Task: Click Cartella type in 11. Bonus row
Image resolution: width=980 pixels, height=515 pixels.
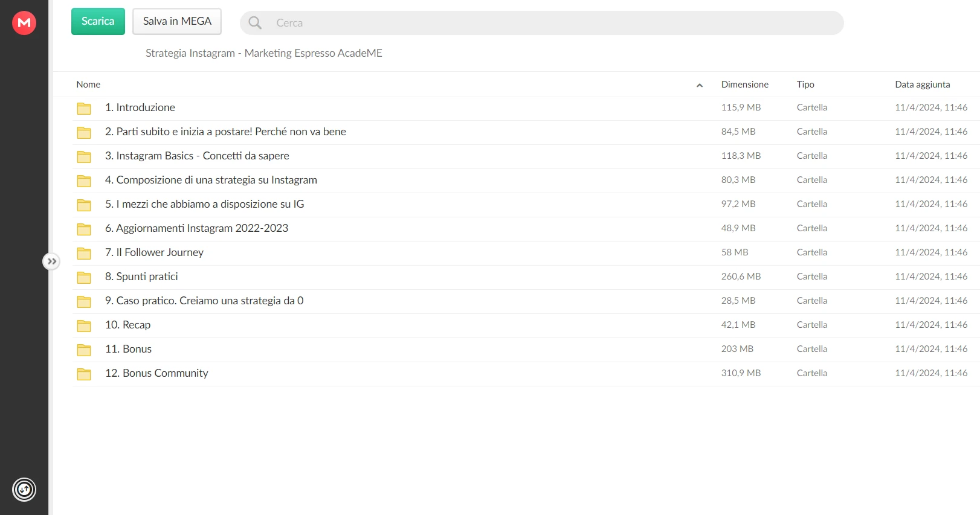Action: click(812, 349)
